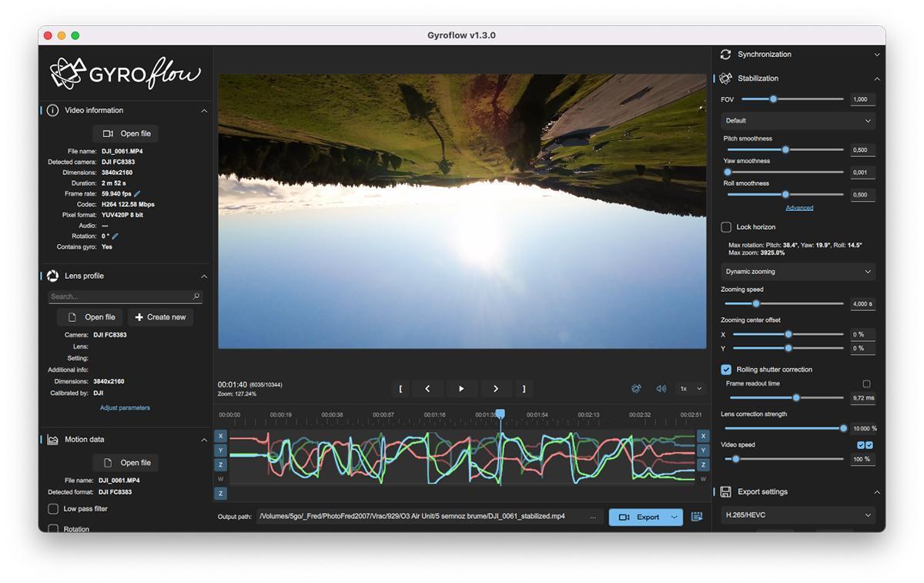Screen dimensions: 924x583
Task: Click the Export settings floppy disk icon
Action: [x=725, y=492]
